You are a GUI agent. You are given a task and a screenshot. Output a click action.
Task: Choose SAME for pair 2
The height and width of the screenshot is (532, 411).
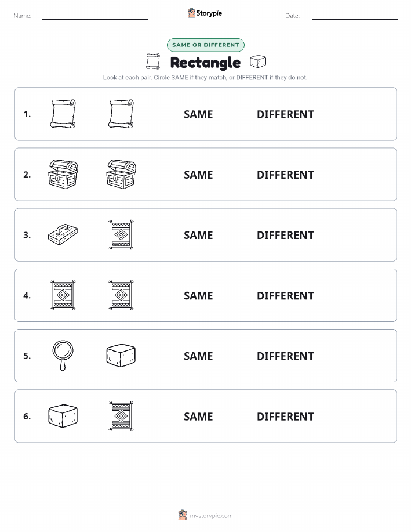tap(198, 175)
